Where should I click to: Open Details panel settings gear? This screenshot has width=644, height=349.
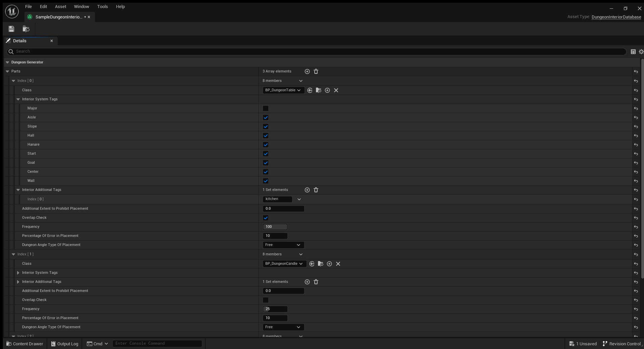(641, 52)
